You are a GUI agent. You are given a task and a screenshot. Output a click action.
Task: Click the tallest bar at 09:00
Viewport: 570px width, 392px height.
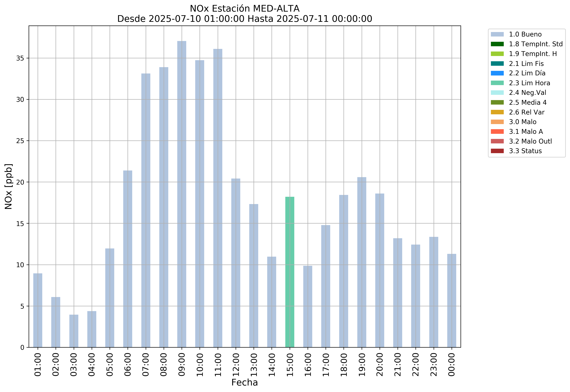(182, 194)
